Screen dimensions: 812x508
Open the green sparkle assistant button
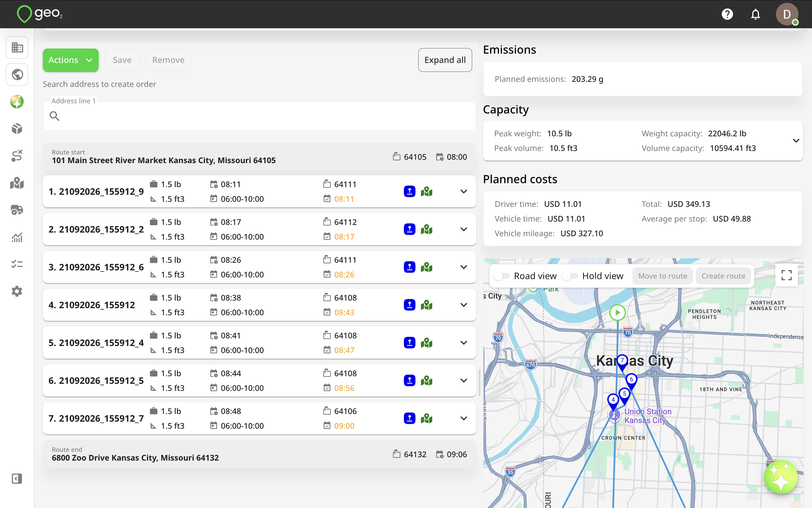click(x=781, y=476)
